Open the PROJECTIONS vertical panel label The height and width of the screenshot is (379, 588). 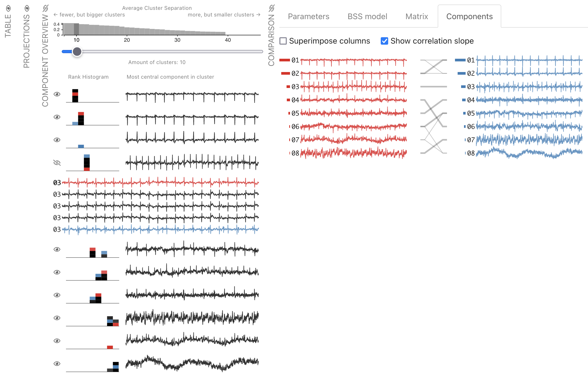click(27, 41)
